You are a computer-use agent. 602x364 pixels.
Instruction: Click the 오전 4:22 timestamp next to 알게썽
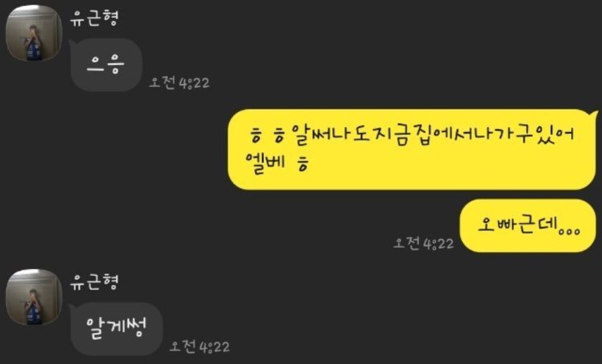click(x=200, y=347)
